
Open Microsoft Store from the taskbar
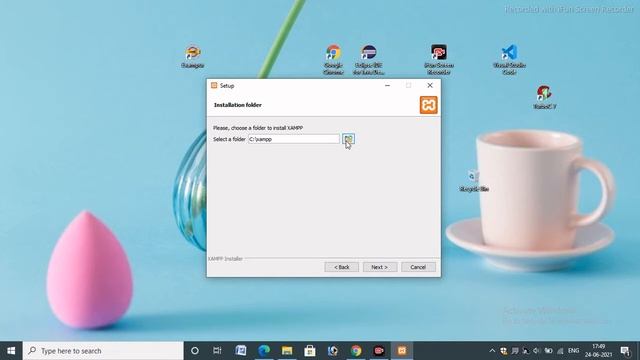(310, 351)
